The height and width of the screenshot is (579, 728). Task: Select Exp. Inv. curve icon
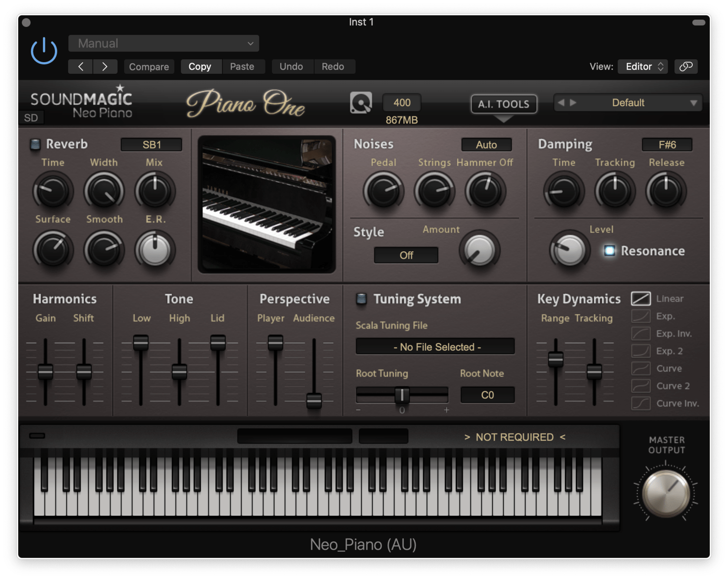(641, 333)
